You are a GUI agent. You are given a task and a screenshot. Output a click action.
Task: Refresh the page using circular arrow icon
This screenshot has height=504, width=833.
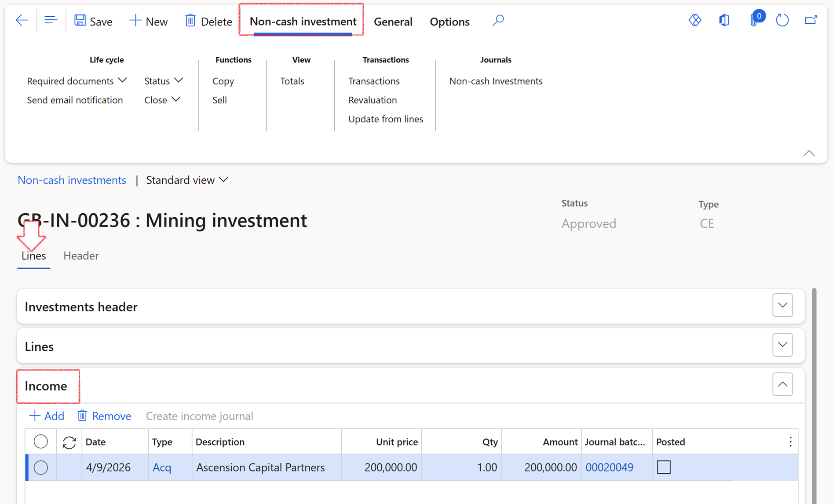click(x=782, y=20)
